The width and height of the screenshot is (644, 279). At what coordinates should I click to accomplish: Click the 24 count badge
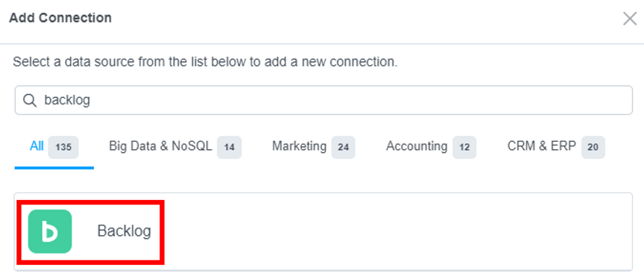point(343,147)
